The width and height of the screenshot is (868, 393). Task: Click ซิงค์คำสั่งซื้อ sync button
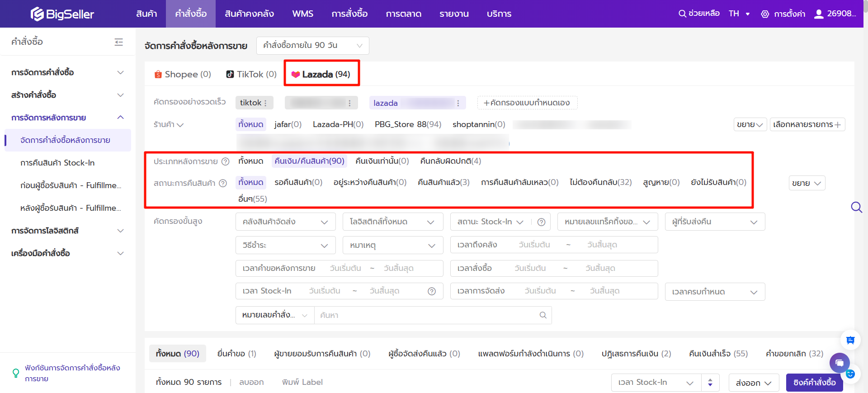click(x=814, y=383)
